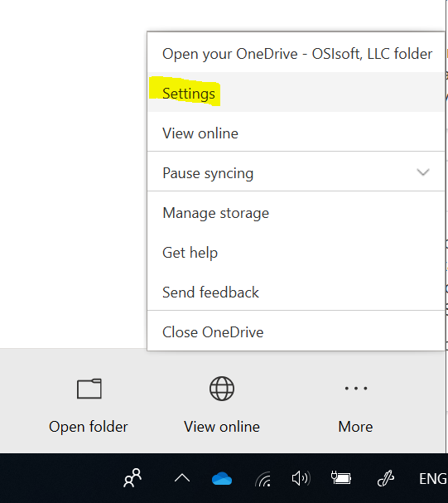Open Manage storage from the menu

pos(296,213)
